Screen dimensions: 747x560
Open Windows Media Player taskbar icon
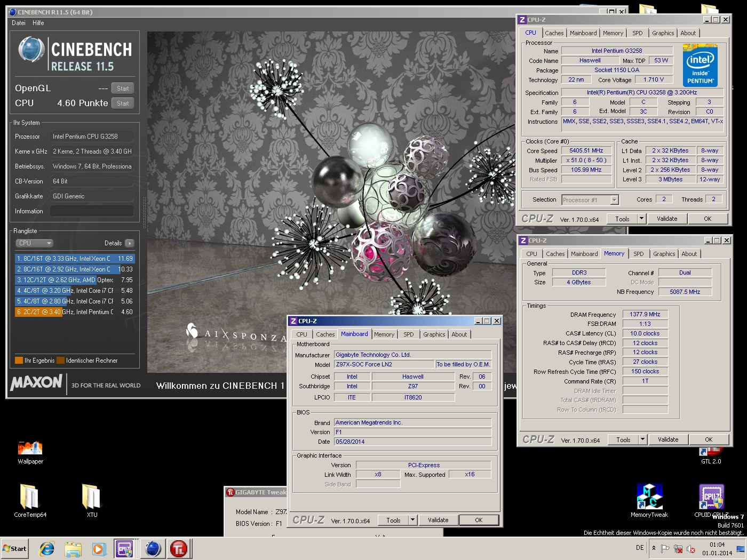tap(99, 548)
